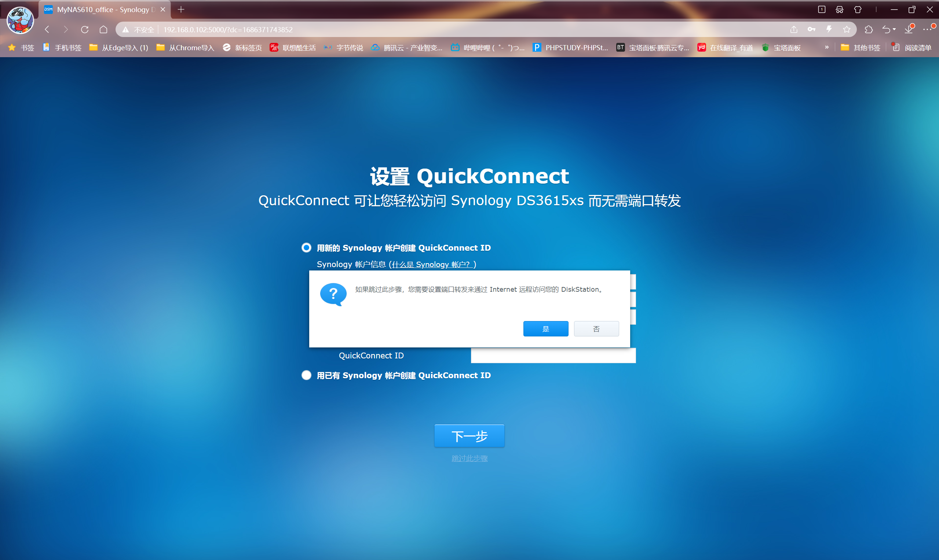Open the 联想酷生活 bookmark
Screen dimensions: 939x560
pyautogui.click(x=293, y=48)
